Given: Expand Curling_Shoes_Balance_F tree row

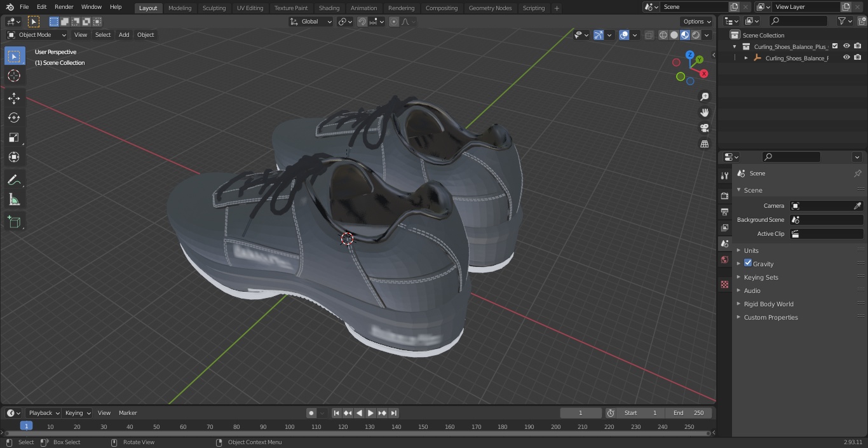Looking at the screenshot, I should pyautogui.click(x=746, y=58).
